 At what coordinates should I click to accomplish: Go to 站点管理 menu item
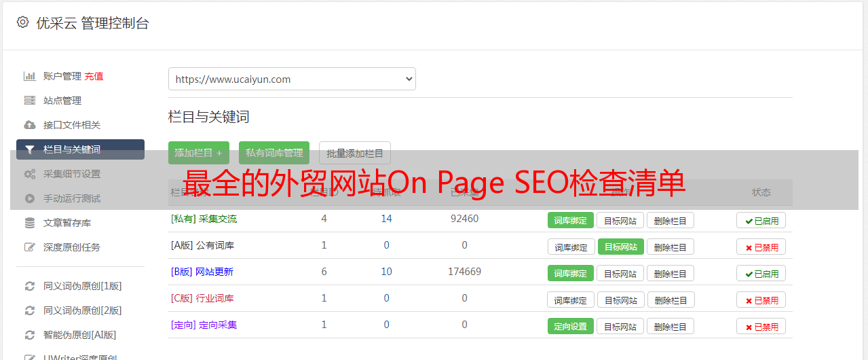(x=62, y=101)
